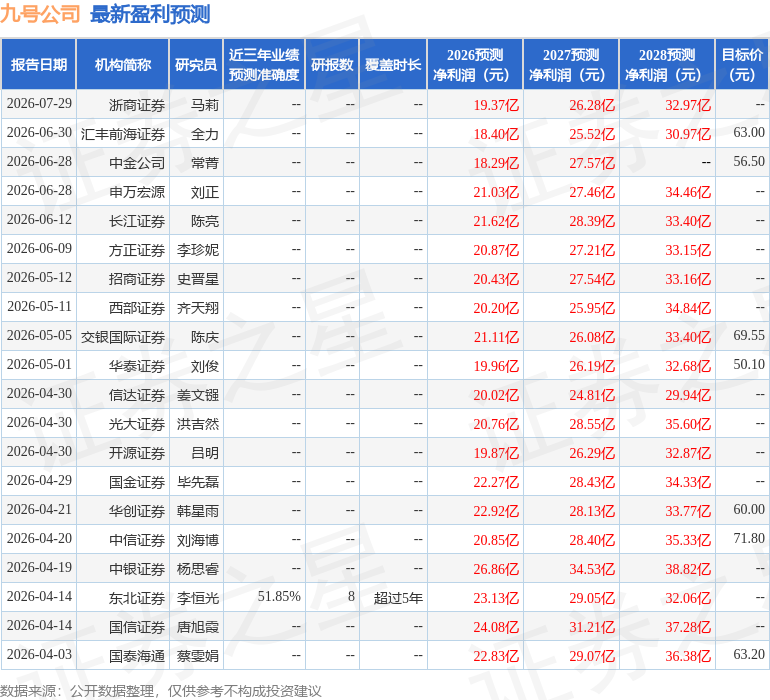
Task: Click target price 71.80
Action: [x=749, y=538]
